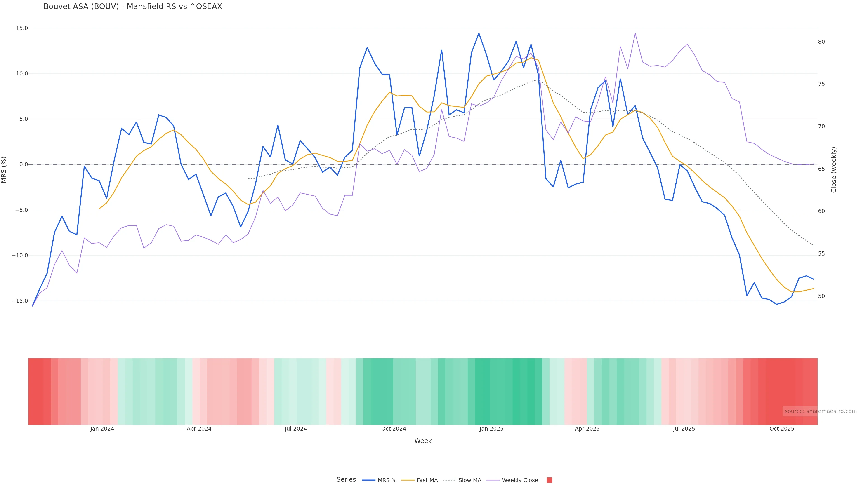Screen dimensions: 868x488
Task: Click the red square legend swatch
Action: coord(549,480)
